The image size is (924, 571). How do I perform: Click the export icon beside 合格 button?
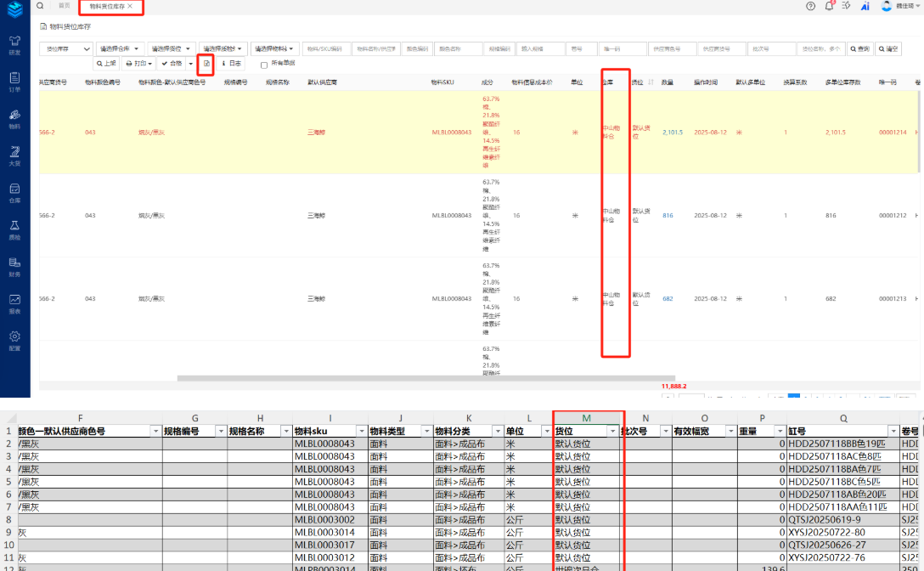point(206,64)
